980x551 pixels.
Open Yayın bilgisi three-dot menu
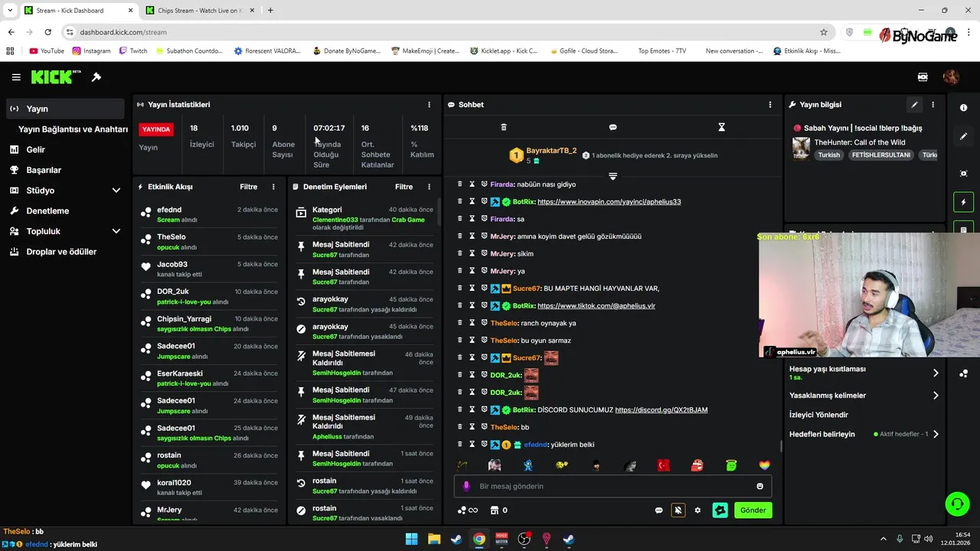[x=933, y=105]
